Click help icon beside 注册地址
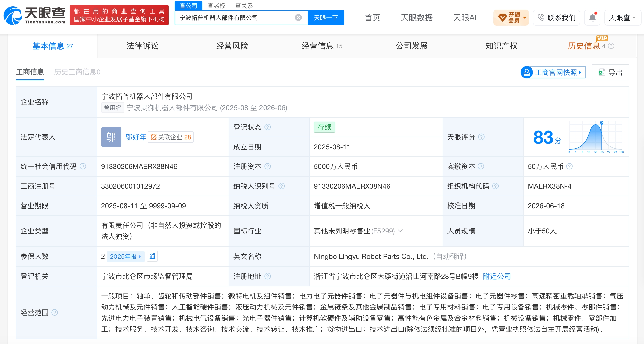Viewport: 644px width, 344px height. (268, 276)
